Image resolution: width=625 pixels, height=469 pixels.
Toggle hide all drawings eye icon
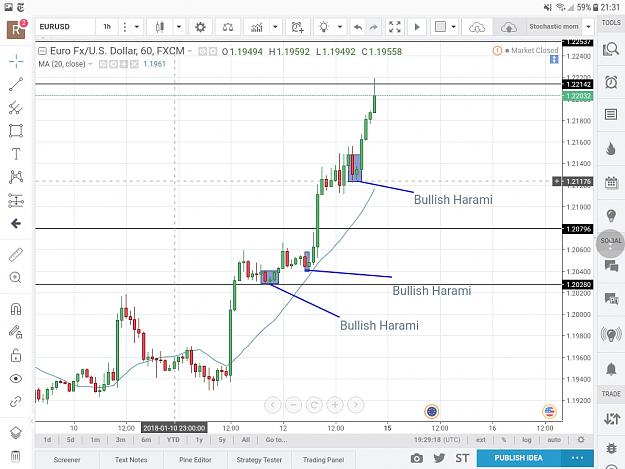pos(16,379)
